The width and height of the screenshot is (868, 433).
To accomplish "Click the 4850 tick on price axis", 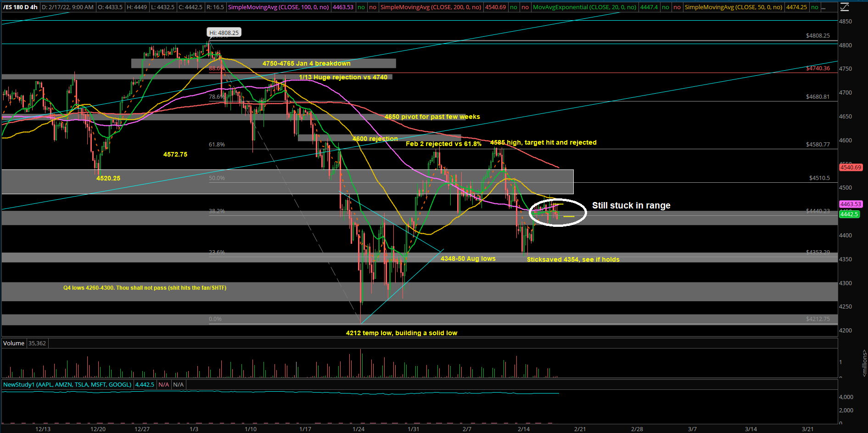I will [846, 21].
